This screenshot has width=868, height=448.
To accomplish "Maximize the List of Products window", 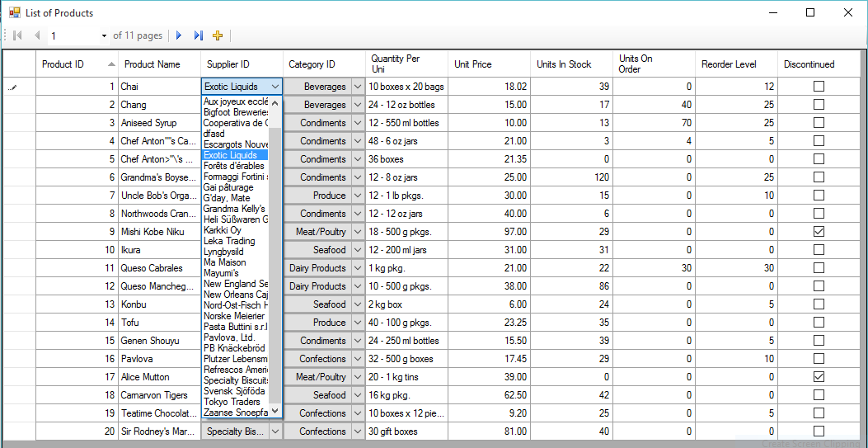I will click(809, 12).
